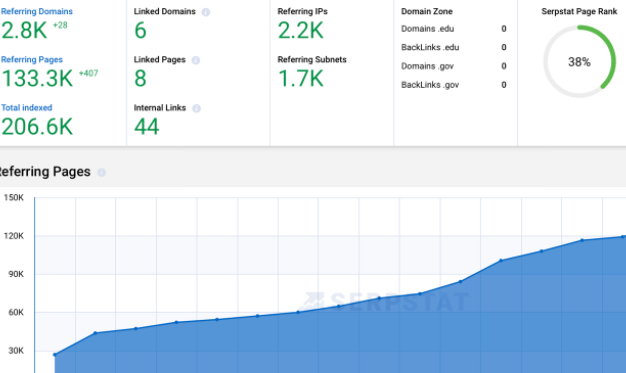
Task: Click the first data point on chart
Action: (55, 355)
